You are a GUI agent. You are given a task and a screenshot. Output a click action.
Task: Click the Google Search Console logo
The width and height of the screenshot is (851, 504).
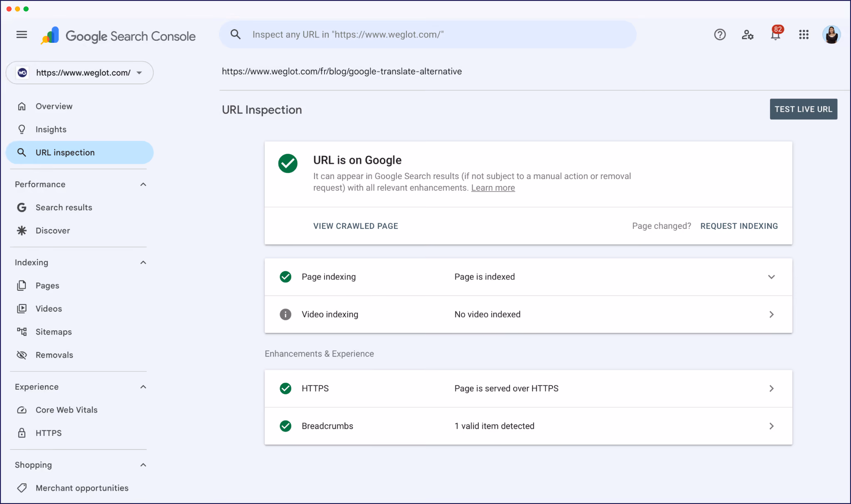click(x=118, y=36)
